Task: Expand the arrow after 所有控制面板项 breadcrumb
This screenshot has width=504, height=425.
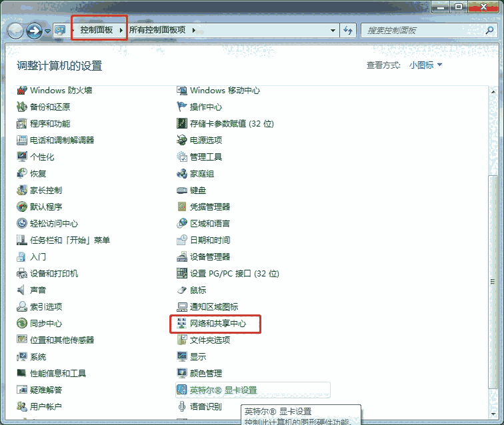Action: [193, 30]
